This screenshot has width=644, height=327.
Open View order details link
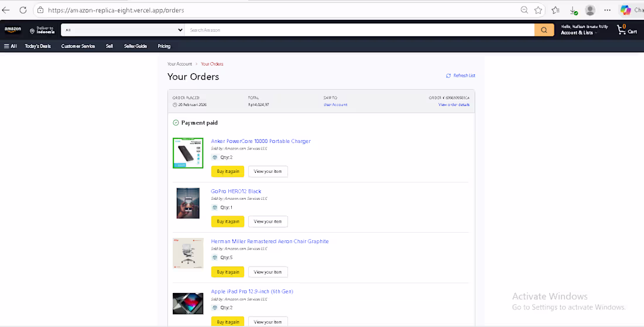[454, 105]
